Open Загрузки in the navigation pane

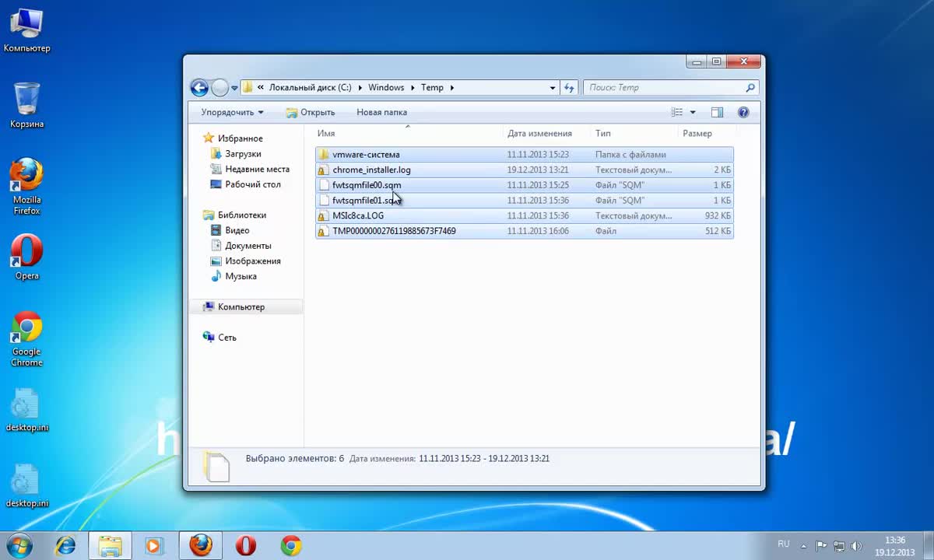pyautogui.click(x=236, y=154)
